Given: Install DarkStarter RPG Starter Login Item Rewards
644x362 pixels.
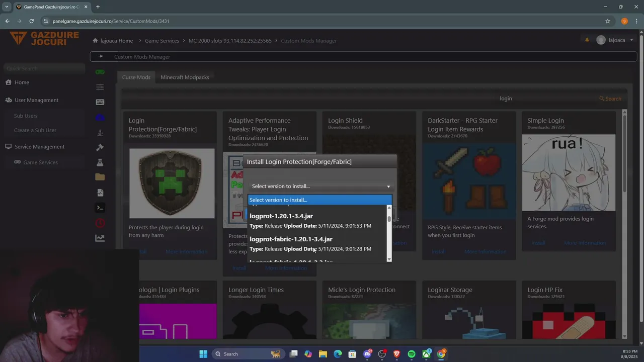Looking at the screenshot, I should pyautogui.click(x=439, y=251).
